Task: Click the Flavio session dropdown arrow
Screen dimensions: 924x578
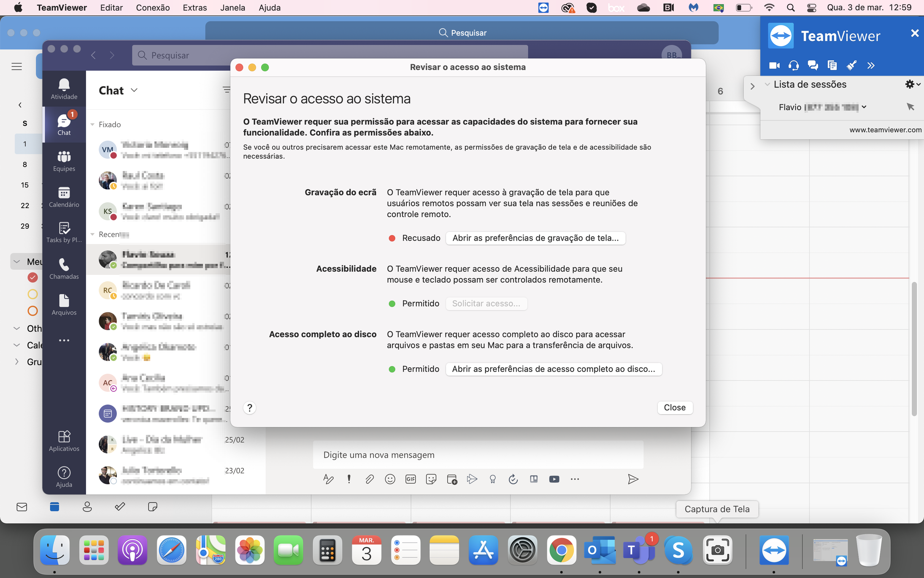Action: (x=865, y=106)
